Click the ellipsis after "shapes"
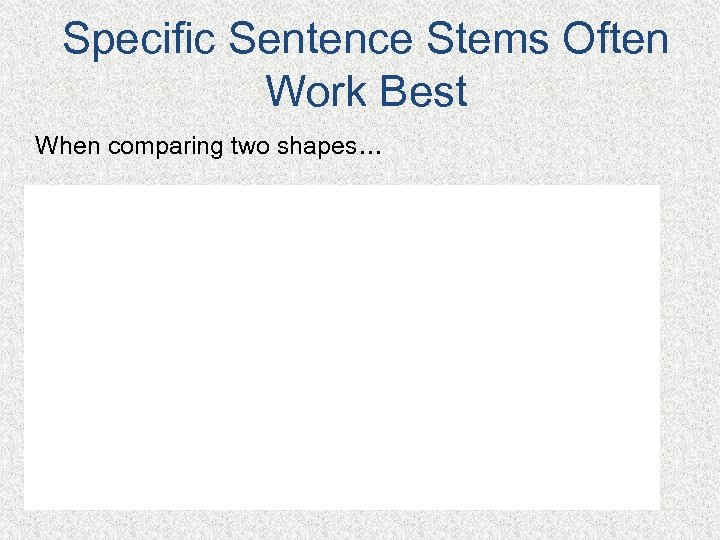This screenshot has width=720, height=540. [369, 150]
